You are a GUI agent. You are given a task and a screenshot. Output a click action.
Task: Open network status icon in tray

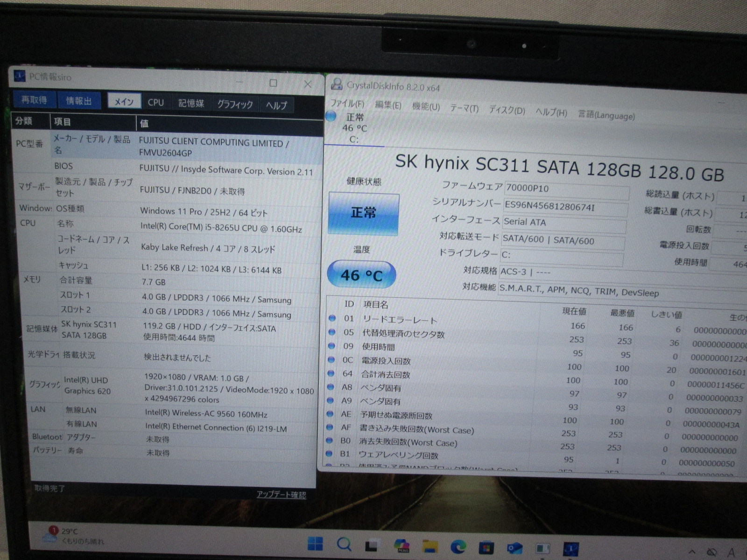712,553
